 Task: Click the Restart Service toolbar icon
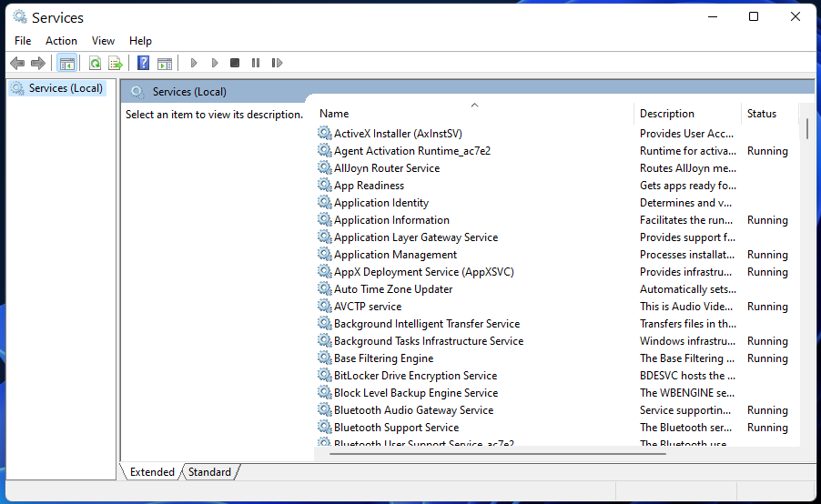pos(277,64)
